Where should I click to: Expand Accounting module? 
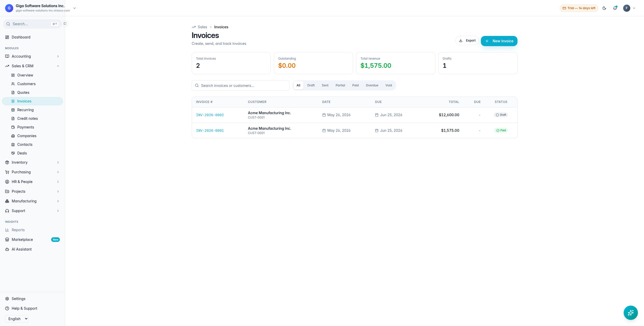pos(32,56)
